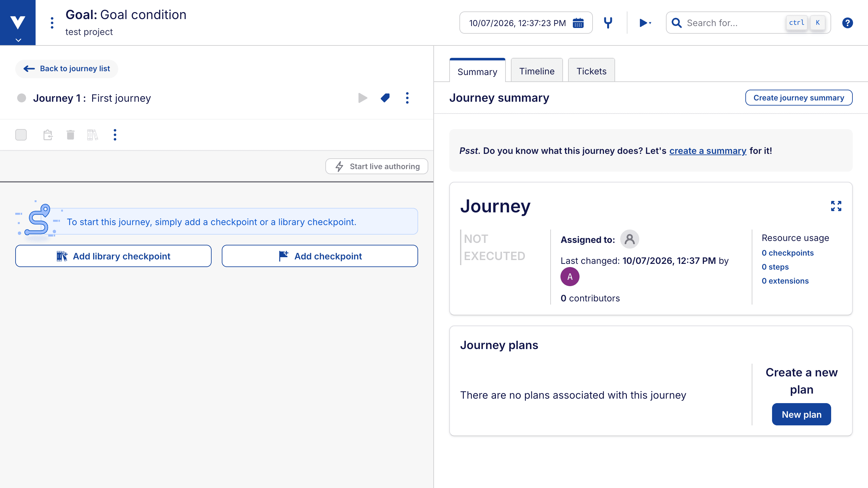The image size is (868, 488).
Task: Click the toolbar library books icon
Action: (92, 135)
